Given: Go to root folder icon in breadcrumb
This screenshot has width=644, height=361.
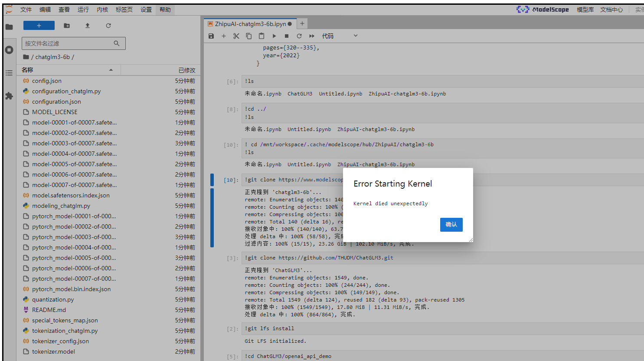Looking at the screenshot, I should click(26, 57).
